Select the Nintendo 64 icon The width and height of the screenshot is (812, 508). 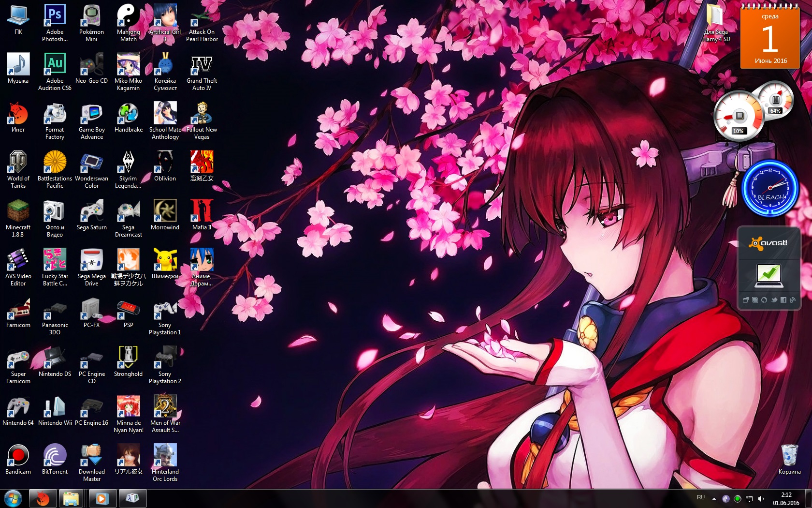click(18, 410)
